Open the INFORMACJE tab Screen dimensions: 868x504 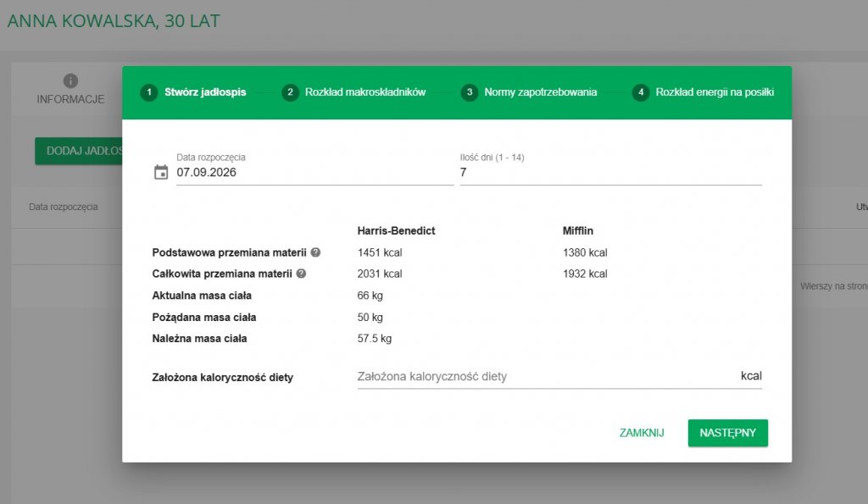tap(70, 89)
